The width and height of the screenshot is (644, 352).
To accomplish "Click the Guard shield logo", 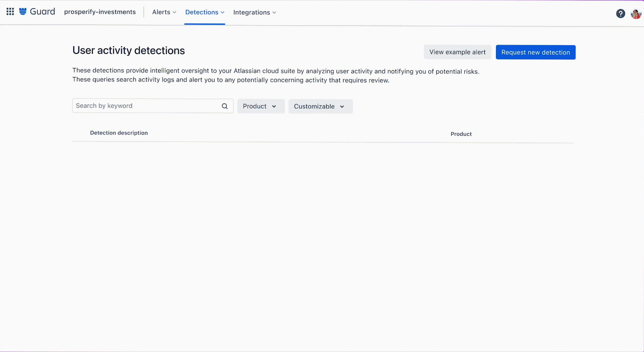I will [23, 11].
